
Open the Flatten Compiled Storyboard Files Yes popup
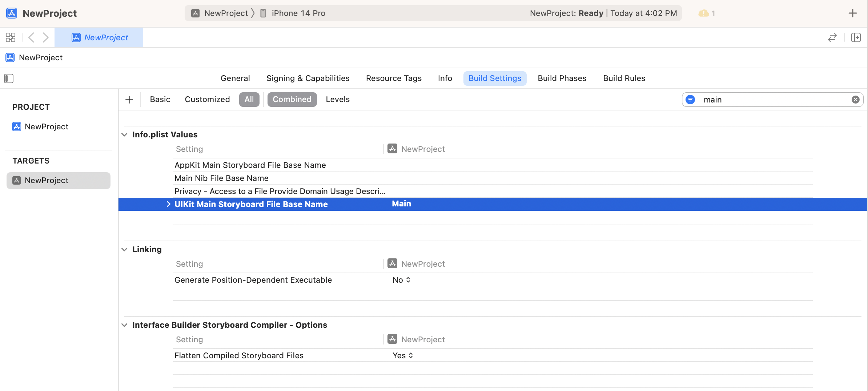(x=403, y=356)
